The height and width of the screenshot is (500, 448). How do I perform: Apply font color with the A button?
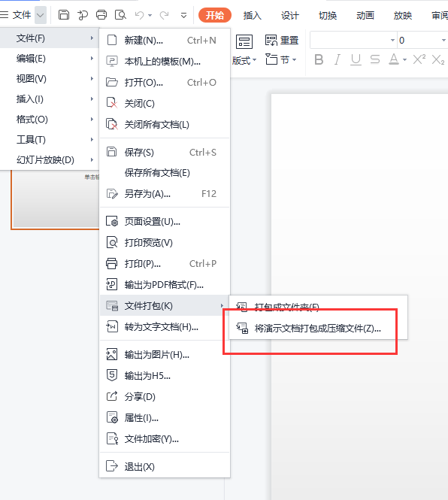tap(394, 59)
